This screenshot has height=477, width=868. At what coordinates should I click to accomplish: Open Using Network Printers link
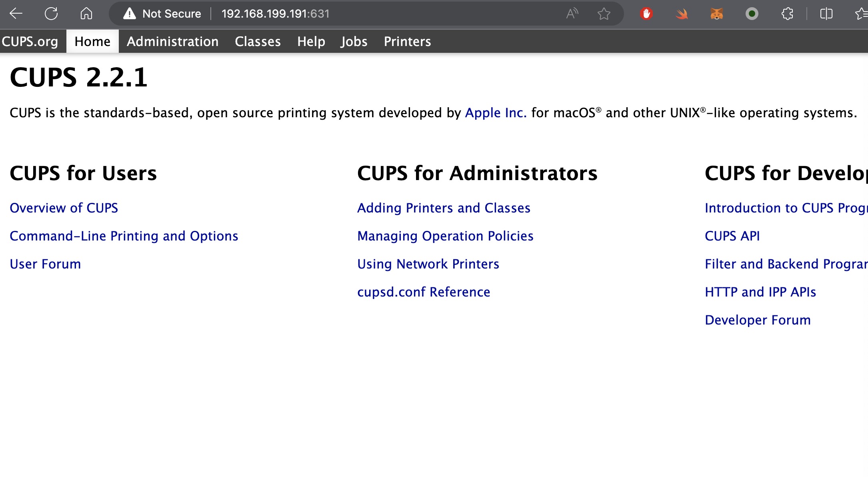[x=428, y=264]
